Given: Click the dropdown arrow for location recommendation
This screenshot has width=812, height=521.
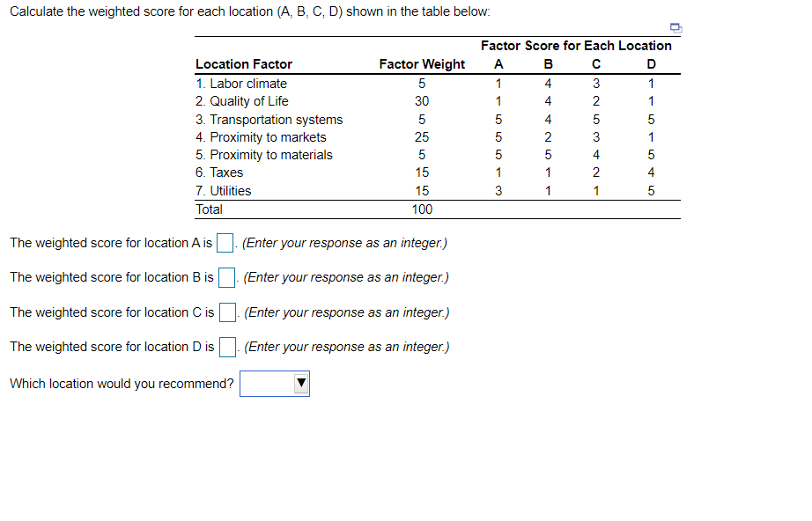Looking at the screenshot, I should pyautogui.click(x=300, y=383).
